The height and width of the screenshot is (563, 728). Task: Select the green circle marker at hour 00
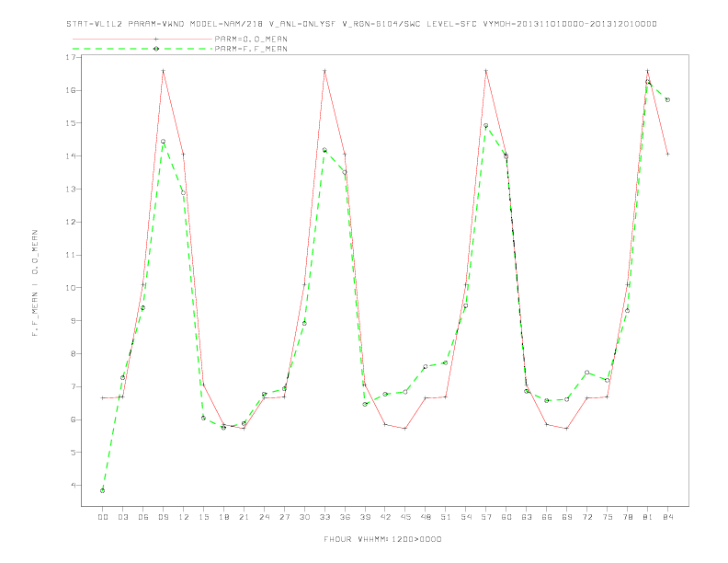(x=103, y=490)
